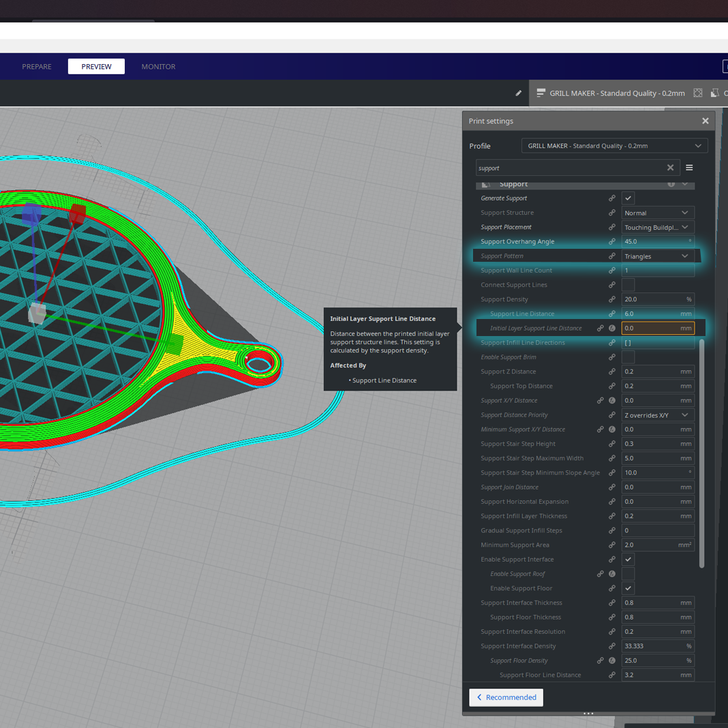
Task: Click function icon for Minimum Support X/Y Distance
Action: [x=612, y=429]
